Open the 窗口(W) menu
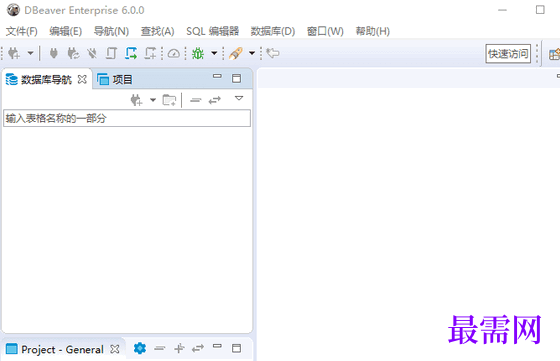This screenshot has width=560, height=361. (325, 31)
